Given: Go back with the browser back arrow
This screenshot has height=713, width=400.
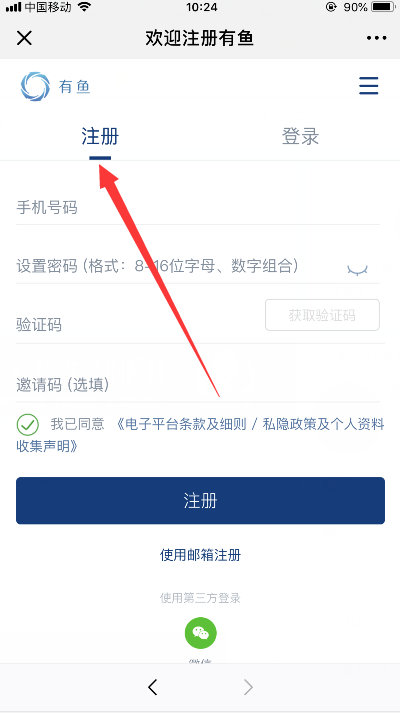Looking at the screenshot, I should pos(153,687).
